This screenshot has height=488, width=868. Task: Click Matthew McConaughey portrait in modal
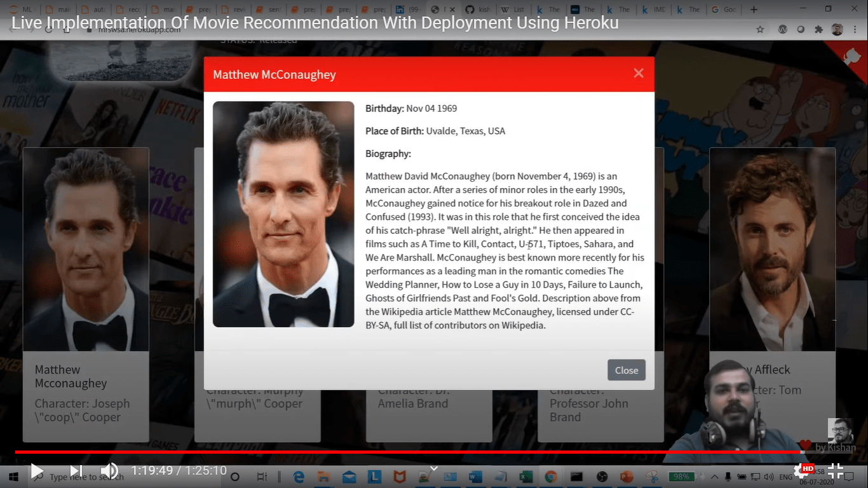coord(283,214)
